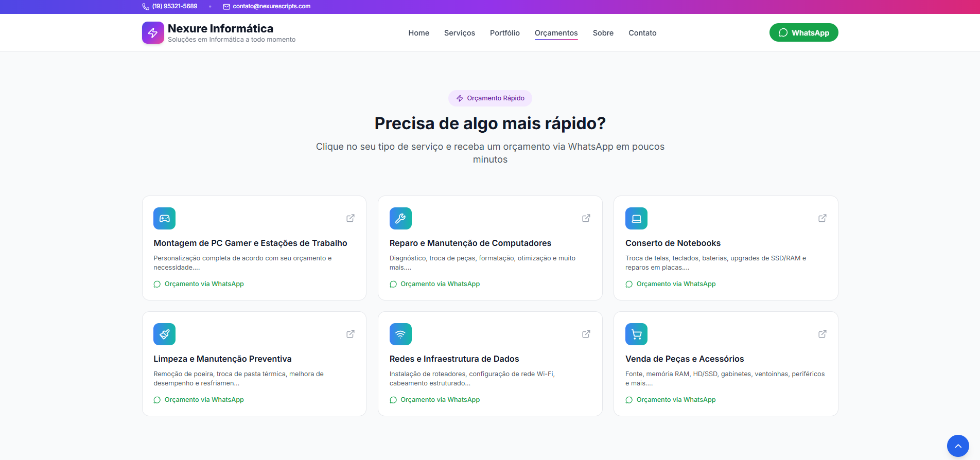The image size is (980, 460).
Task: Click phone number (19) 95321-5689
Action: [x=174, y=7]
